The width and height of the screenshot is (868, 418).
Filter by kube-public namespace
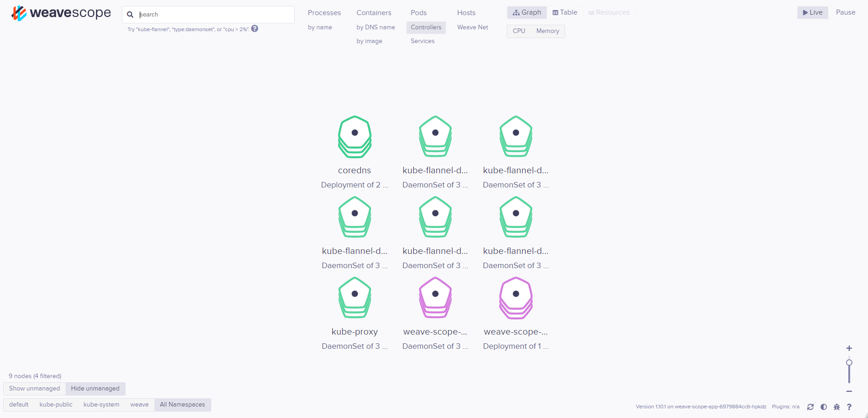(56, 405)
